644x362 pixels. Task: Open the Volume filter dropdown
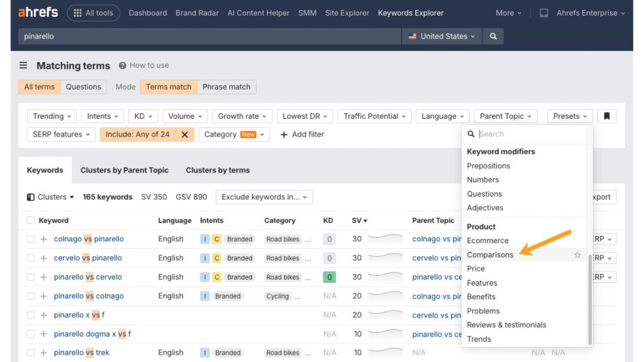185,116
